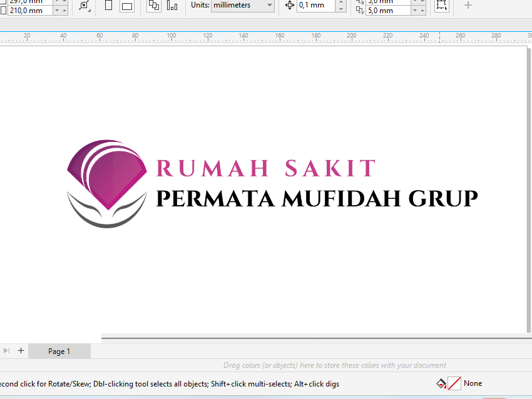Decrease nudge distance with the down stepper arrow
The image size is (532, 399).
point(340,10)
